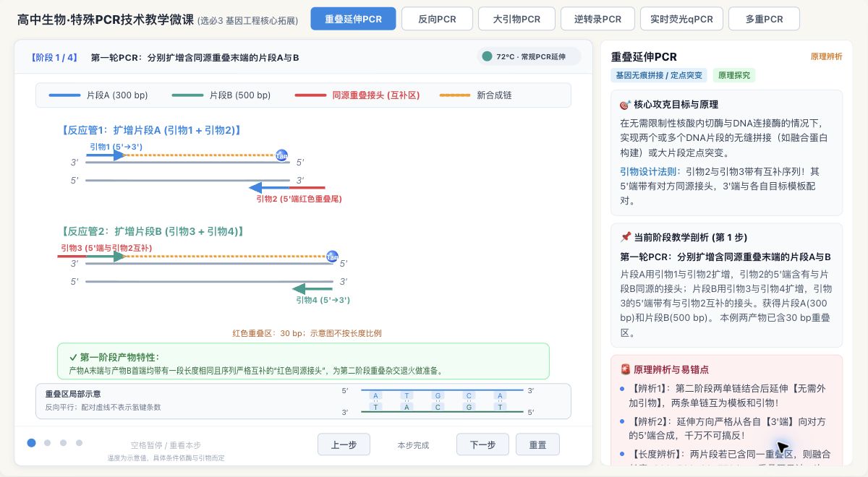This screenshot has height=477, width=868.
Task: Click the 重置 button
Action: 537,444
